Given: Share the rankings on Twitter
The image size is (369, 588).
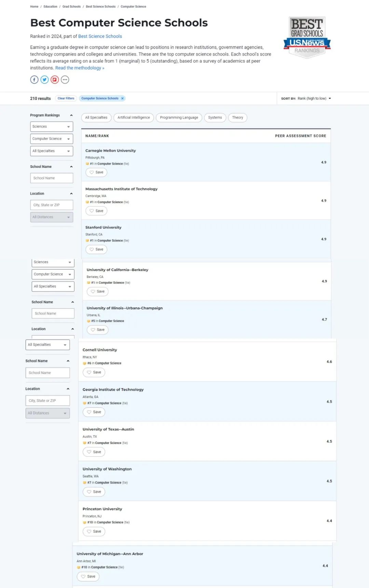Looking at the screenshot, I should pos(44,80).
